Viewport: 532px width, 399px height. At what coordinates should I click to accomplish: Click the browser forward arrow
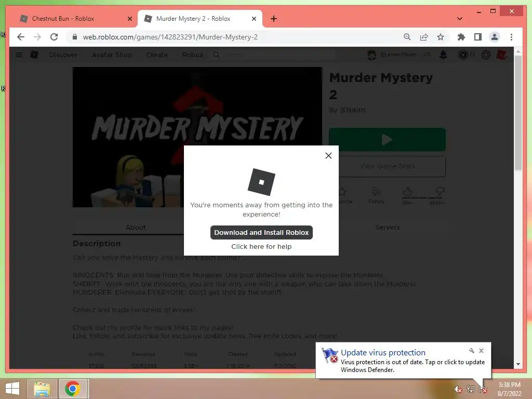point(37,37)
